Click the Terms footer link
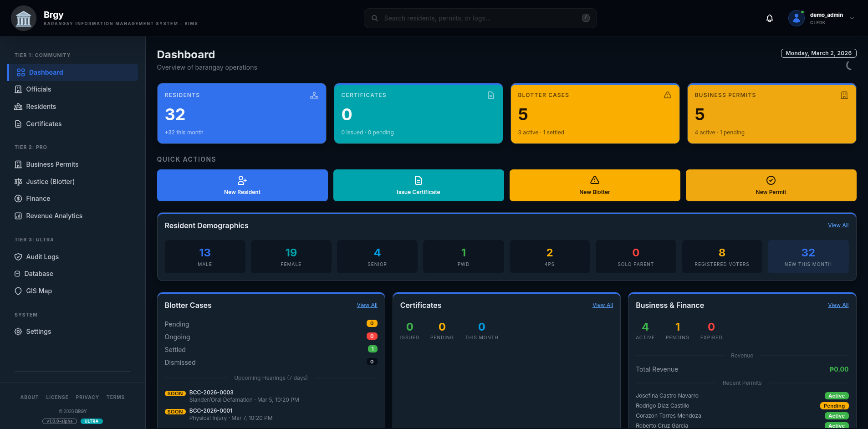Screen dimensions: 868x429 coord(116,398)
